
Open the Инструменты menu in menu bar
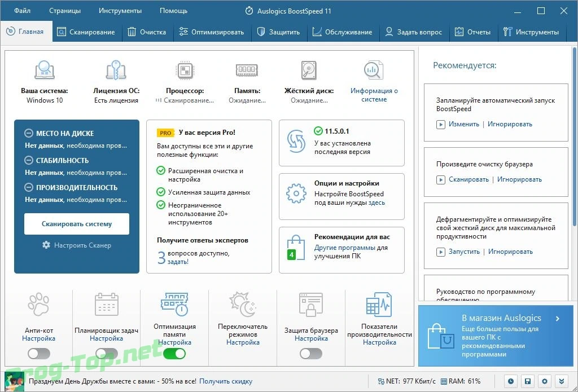point(120,11)
